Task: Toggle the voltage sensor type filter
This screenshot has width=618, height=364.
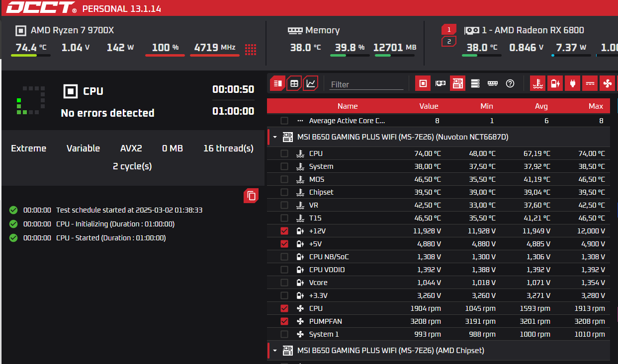Action: pos(555,83)
